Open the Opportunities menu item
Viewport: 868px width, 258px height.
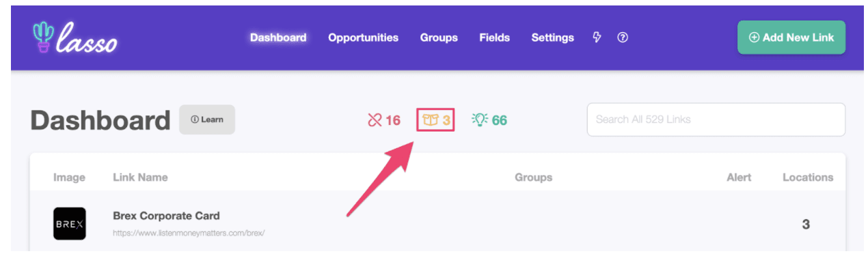click(x=363, y=38)
